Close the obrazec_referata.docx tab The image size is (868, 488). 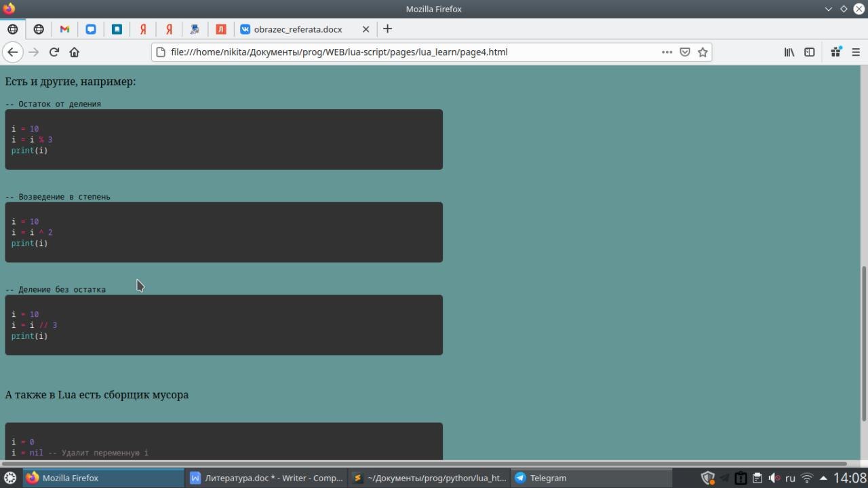click(366, 29)
